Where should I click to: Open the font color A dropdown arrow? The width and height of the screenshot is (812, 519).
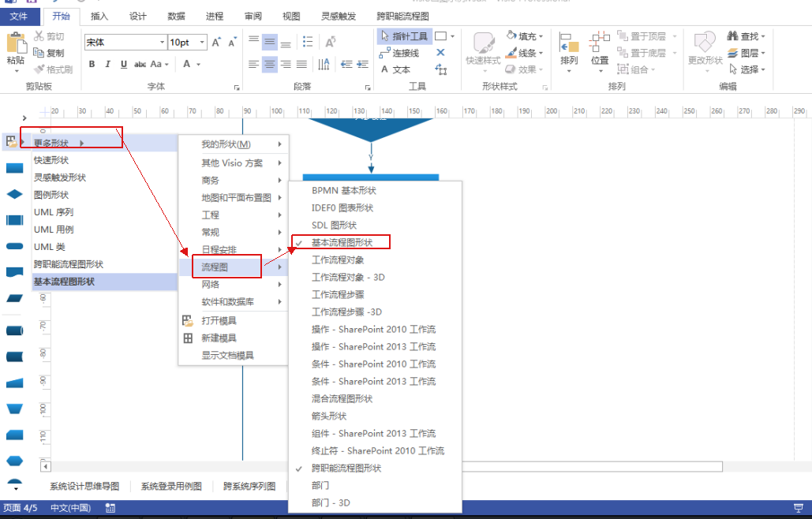(x=198, y=64)
